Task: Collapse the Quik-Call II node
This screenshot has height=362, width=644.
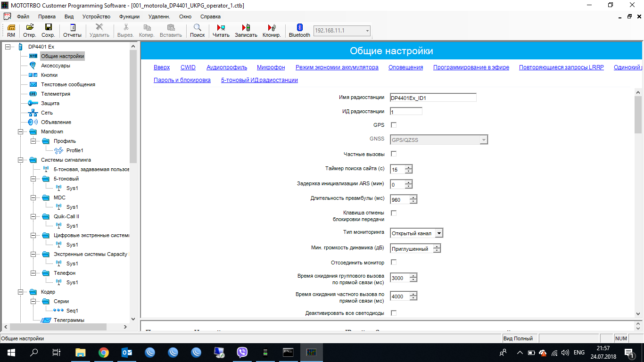Action: click(x=33, y=216)
